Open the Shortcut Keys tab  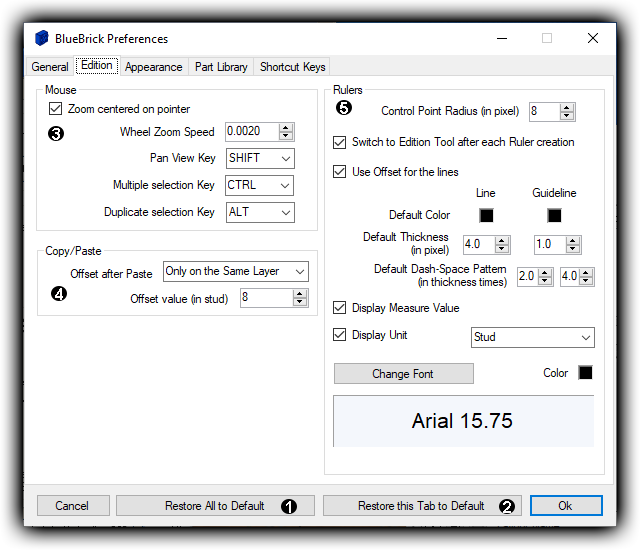[292, 67]
